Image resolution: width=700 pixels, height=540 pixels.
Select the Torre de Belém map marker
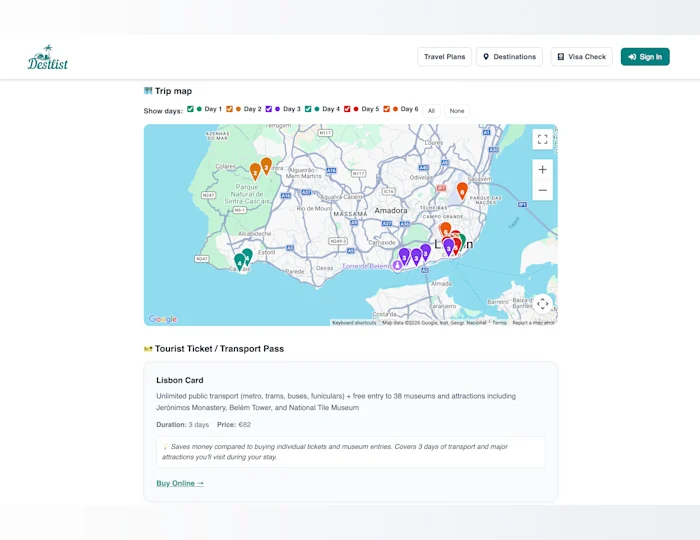tap(397, 266)
